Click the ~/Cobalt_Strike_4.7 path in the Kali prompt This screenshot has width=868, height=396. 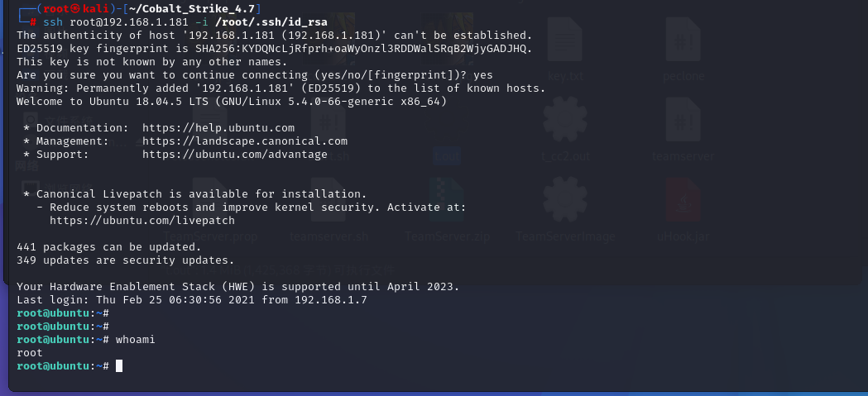click(192, 9)
